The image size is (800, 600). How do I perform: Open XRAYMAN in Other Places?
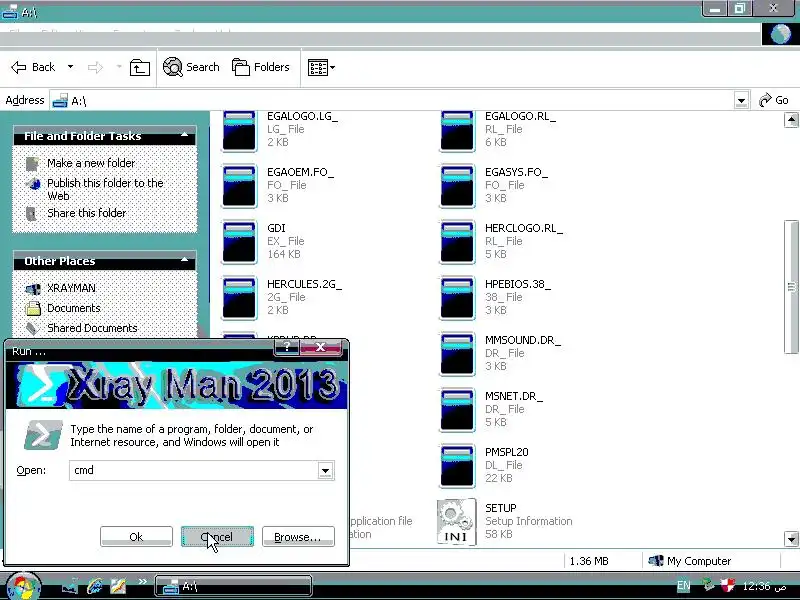(71, 288)
